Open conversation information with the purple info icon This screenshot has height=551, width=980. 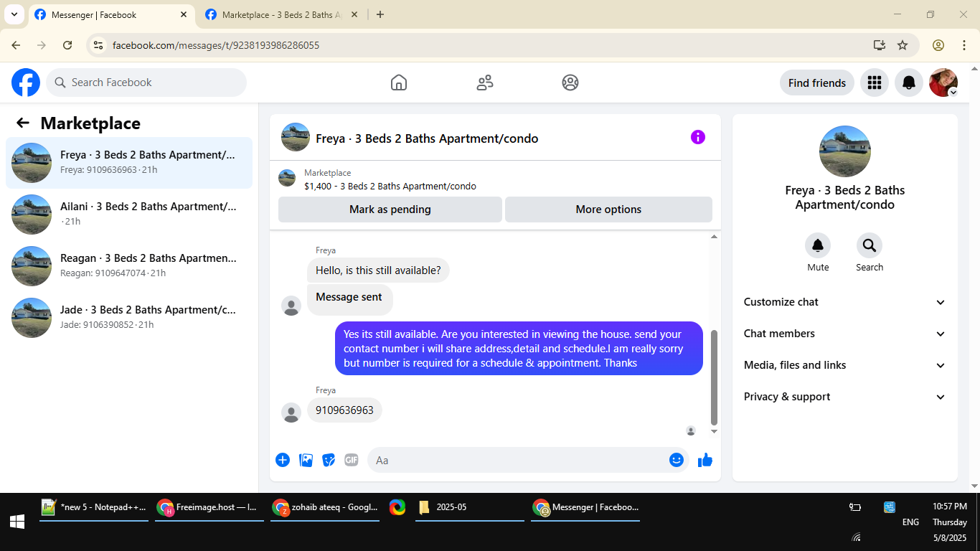click(x=698, y=137)
